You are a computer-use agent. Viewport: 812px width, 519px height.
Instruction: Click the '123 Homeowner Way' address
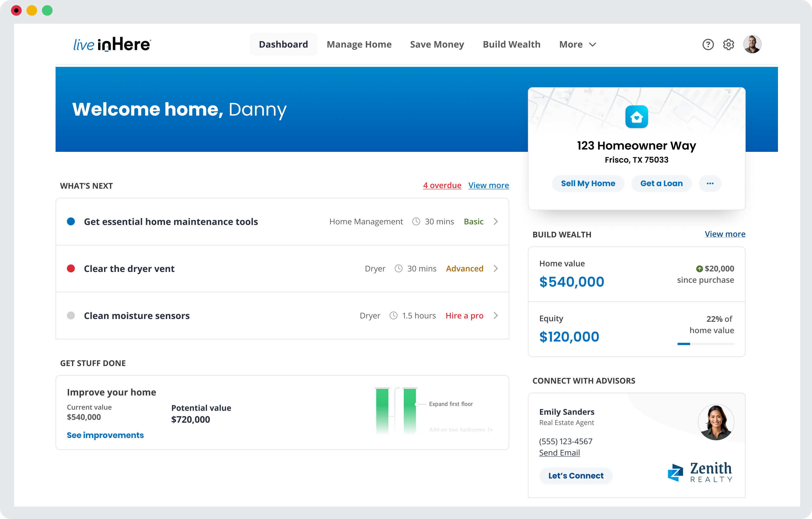coord(636,146)
